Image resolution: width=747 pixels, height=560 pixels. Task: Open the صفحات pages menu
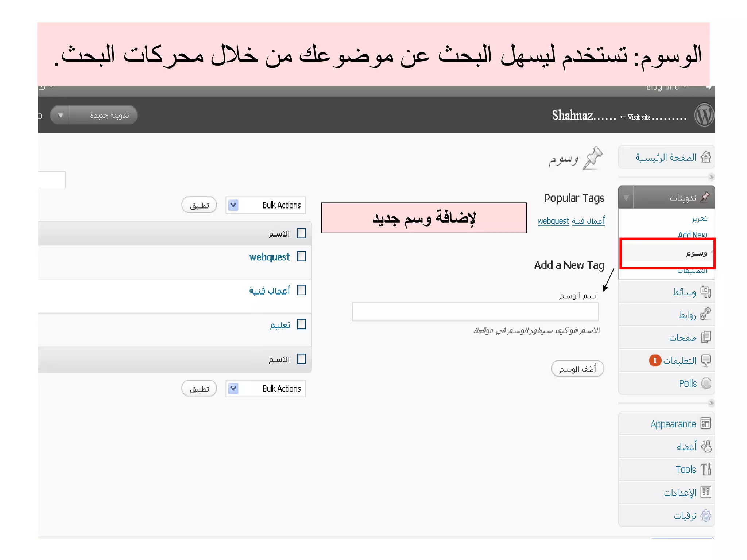click(x=666, y=337)
